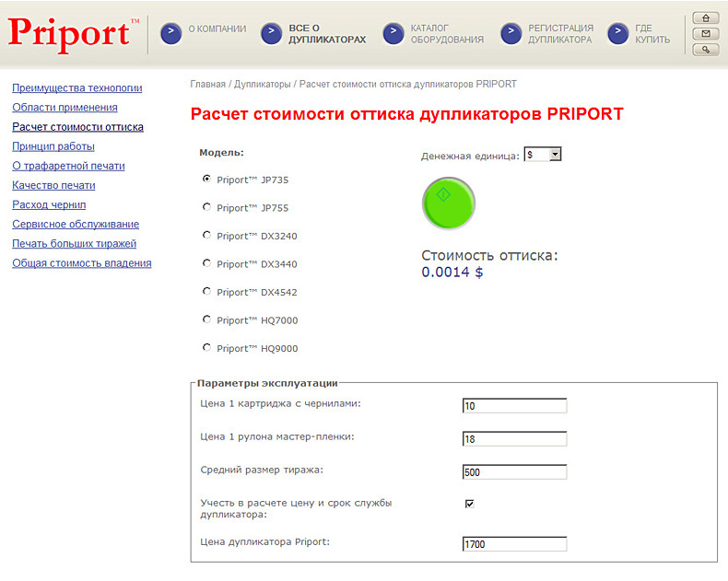Click ink cartridge price field

coord(514,405)
